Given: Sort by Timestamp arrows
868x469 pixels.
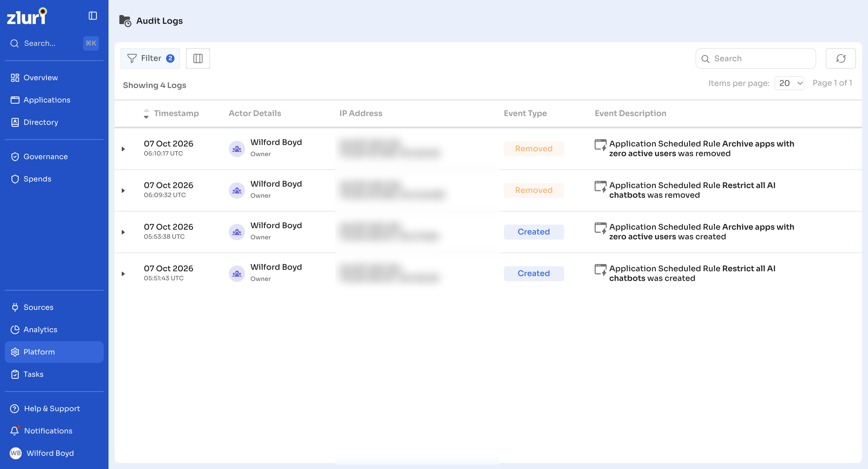Looking at the screenshot, I should pyautogui.click(x=146, y=114).
